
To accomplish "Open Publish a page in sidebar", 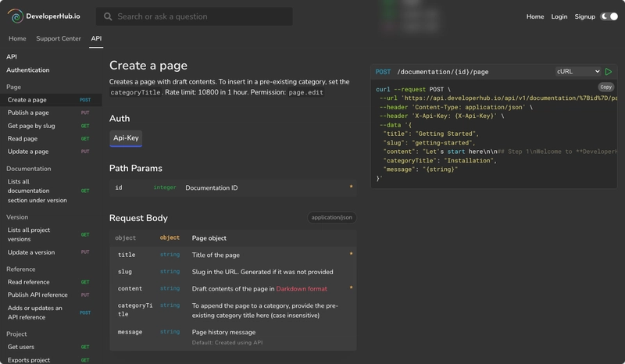I will (x=28, y=112).
